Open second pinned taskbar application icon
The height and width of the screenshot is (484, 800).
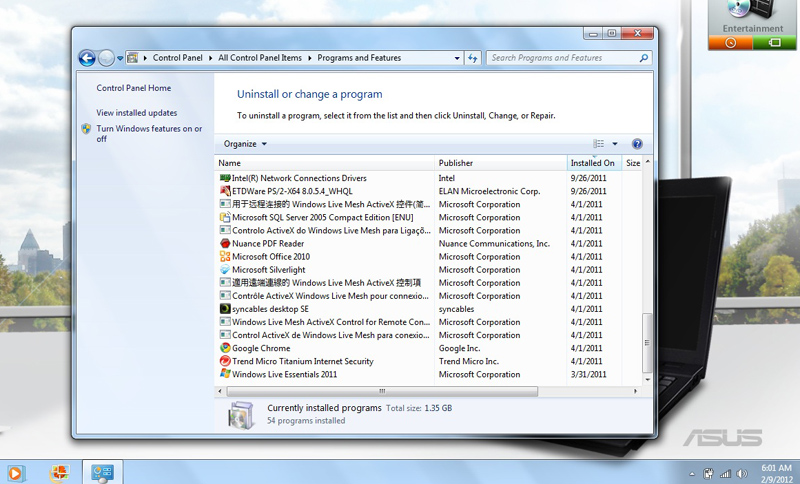59,473
